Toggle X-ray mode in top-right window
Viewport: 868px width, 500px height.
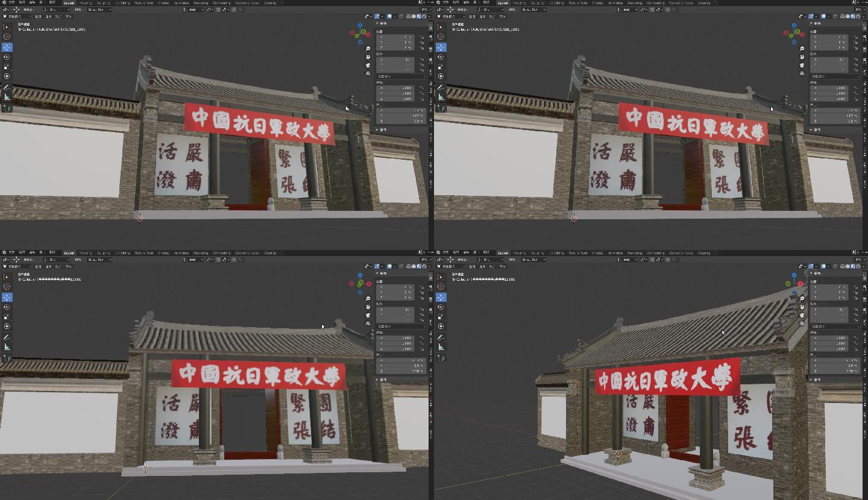tap(835, 16)
